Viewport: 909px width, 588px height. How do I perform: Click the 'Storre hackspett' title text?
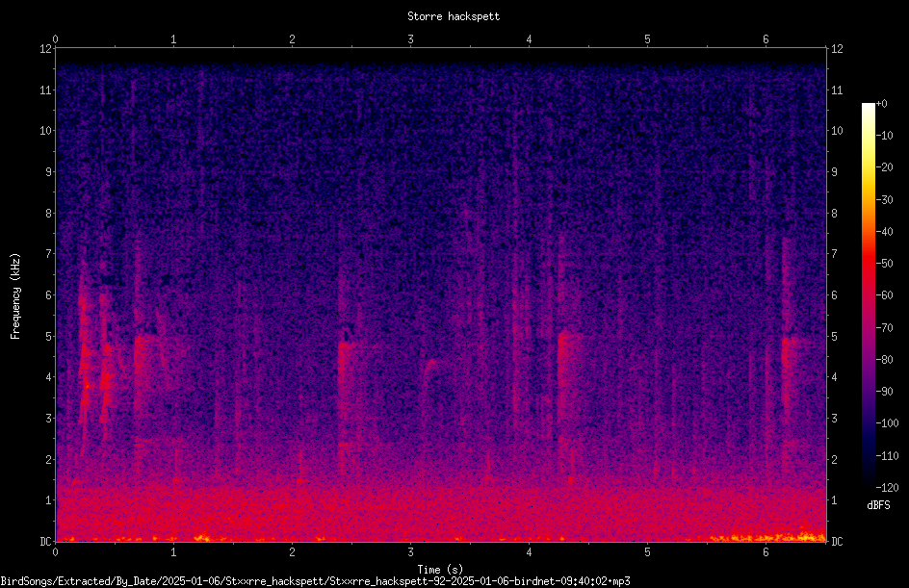pos(454,16)
